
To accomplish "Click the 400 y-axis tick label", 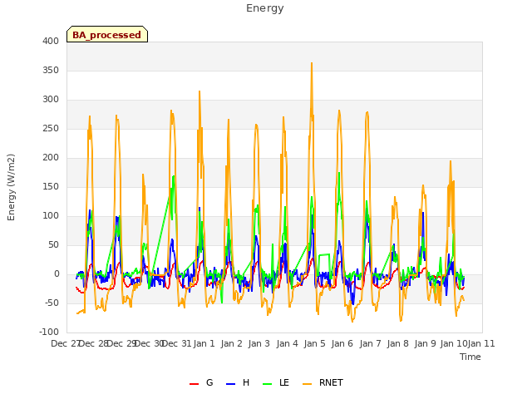I will 51,41.
